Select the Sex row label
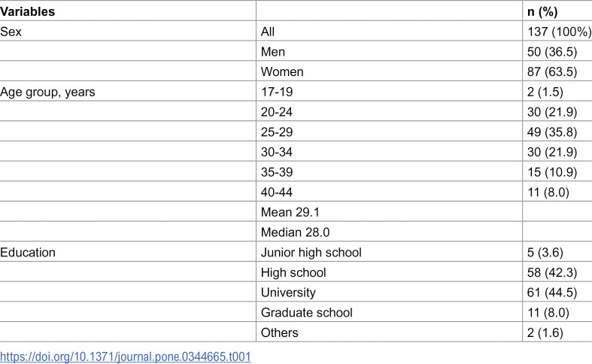The image size is (592, 364). 11,32
